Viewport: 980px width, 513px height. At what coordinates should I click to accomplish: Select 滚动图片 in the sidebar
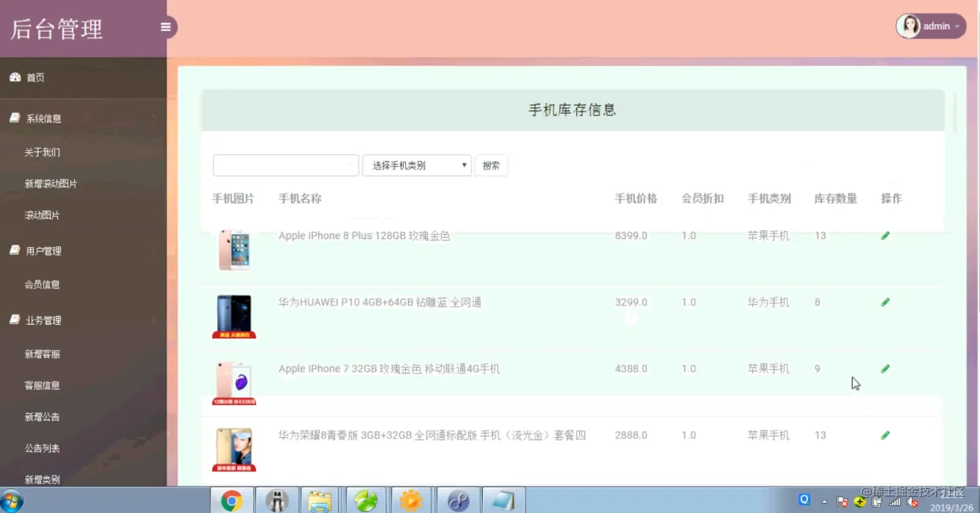(x=42, y=215)
